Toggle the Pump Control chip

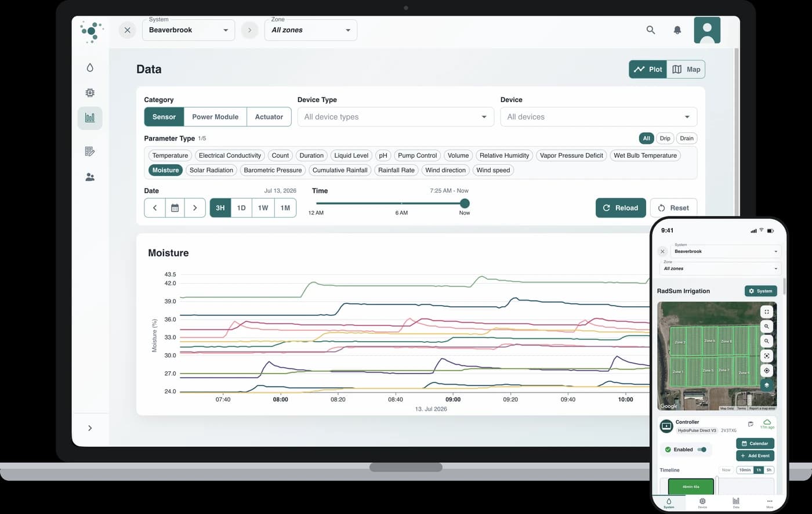point(417,155)
